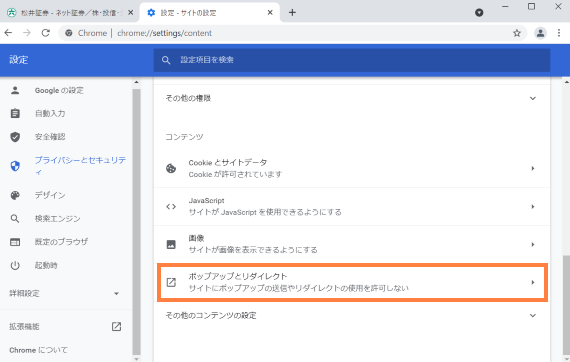The width and height of the screenshot is (570, 362).
Task: Expand 詳細設定 in the sidebar
Action: coord(65,293)
